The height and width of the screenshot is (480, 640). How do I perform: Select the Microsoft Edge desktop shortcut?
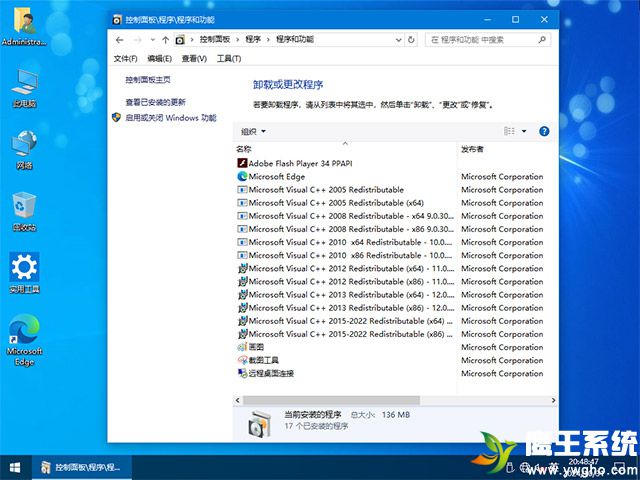coord(24,340)
